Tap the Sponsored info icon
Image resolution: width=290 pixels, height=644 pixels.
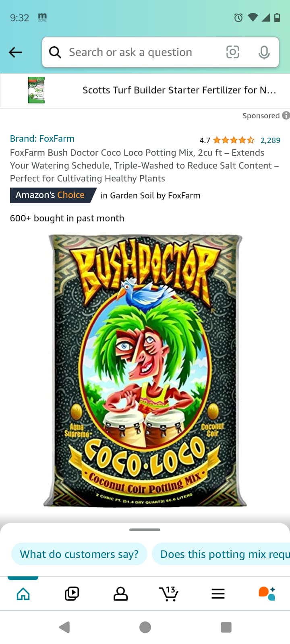286,116
